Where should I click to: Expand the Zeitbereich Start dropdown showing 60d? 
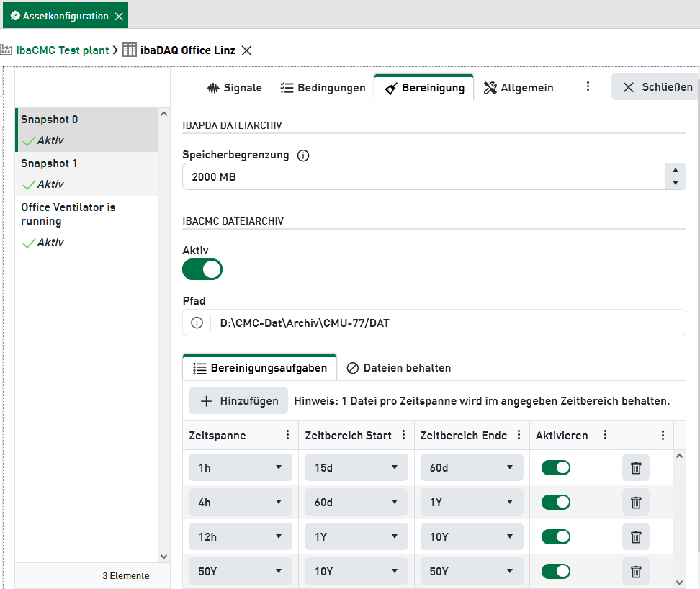[x=356, y=502]
